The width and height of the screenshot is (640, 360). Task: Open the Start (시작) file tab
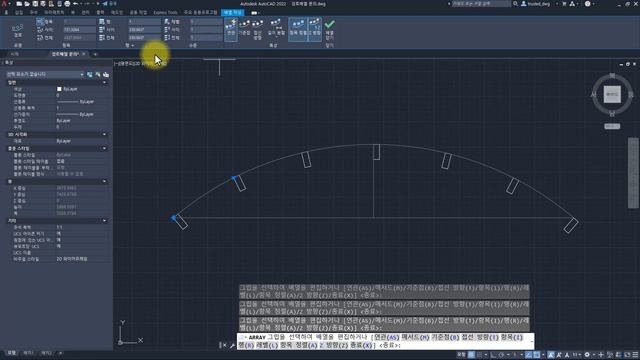15,54
